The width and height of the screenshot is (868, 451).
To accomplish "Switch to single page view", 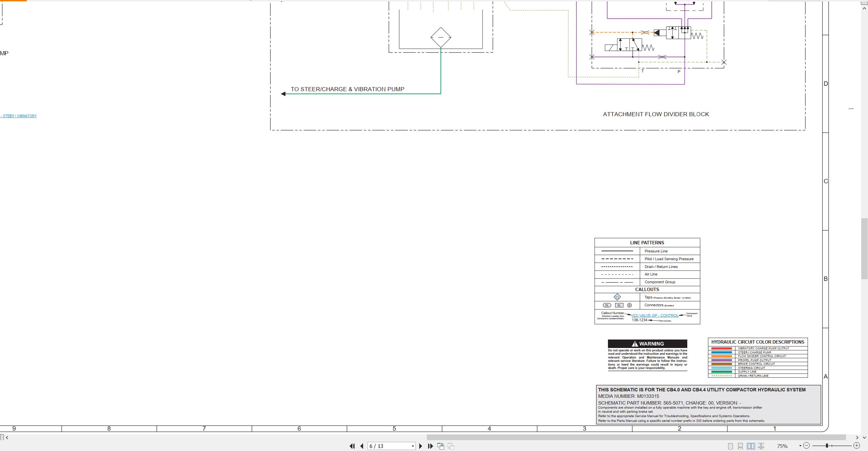I will (730, 446).
